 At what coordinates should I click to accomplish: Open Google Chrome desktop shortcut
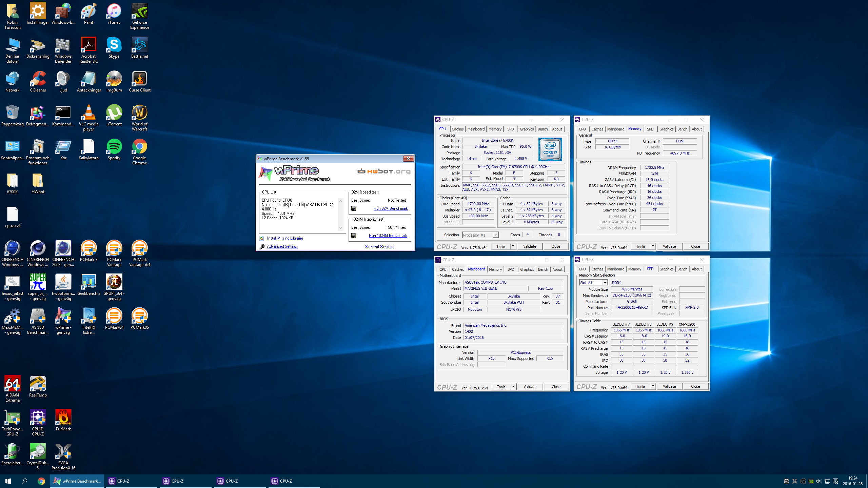tap(139, 151)
